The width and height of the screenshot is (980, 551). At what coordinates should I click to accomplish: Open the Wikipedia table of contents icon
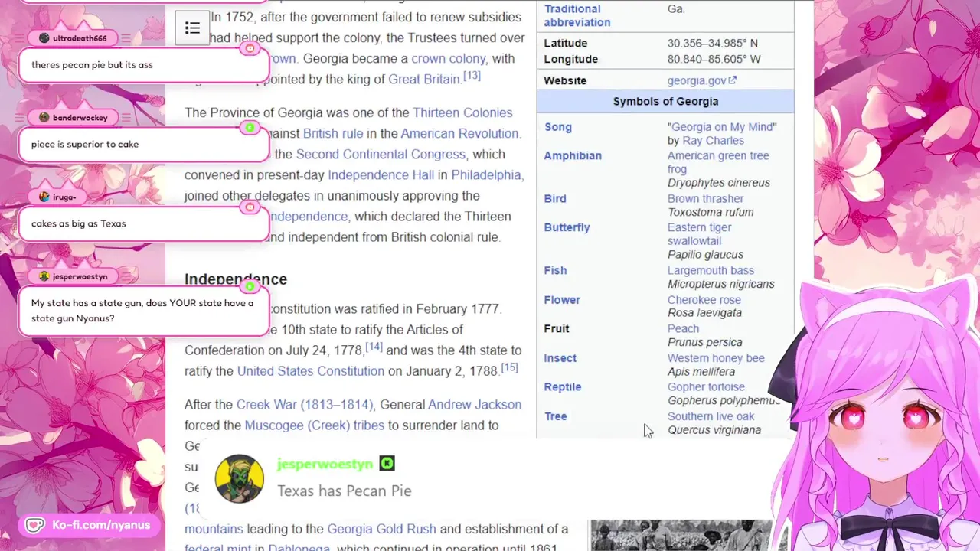click(192, 28)
